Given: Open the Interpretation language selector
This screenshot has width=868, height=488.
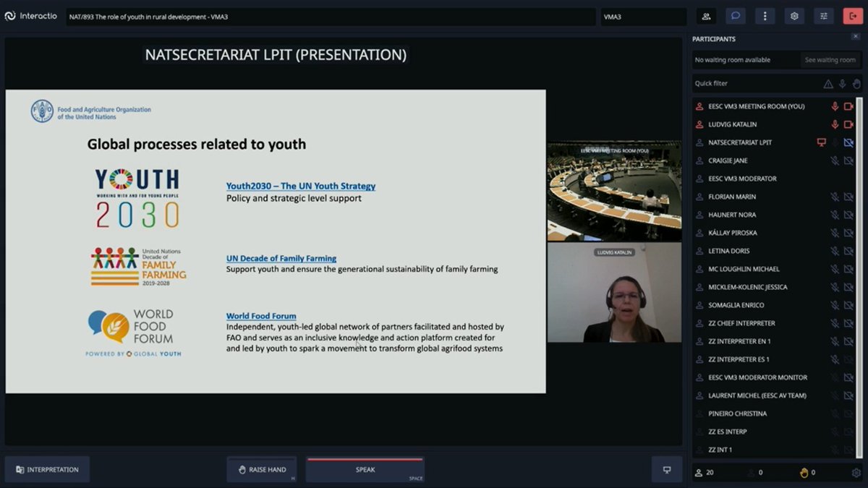Looking at the screenshot, I should tap(47, 469).
